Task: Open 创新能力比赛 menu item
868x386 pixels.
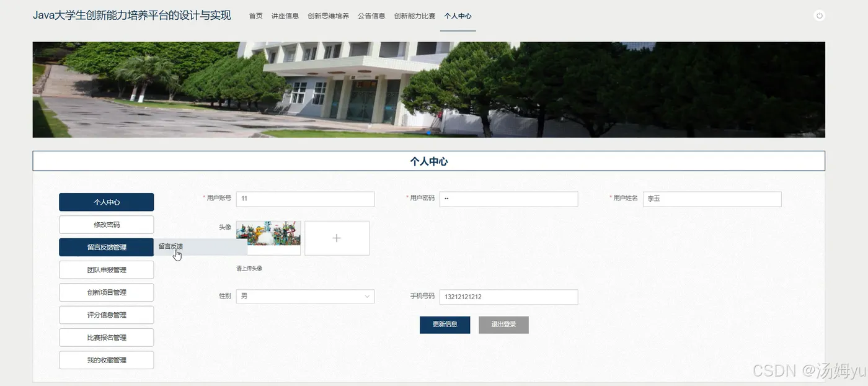Action: click(415, 16)
